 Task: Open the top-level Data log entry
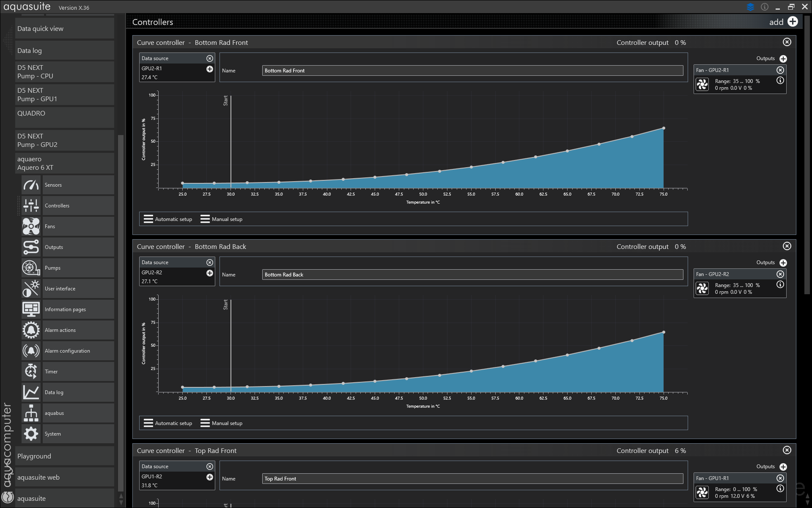[65, 50]
